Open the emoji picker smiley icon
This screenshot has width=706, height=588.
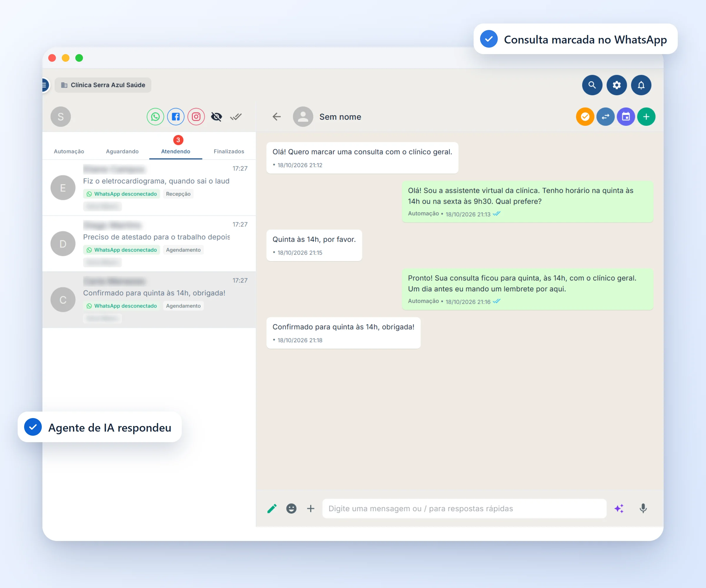[x=291, y=508]
